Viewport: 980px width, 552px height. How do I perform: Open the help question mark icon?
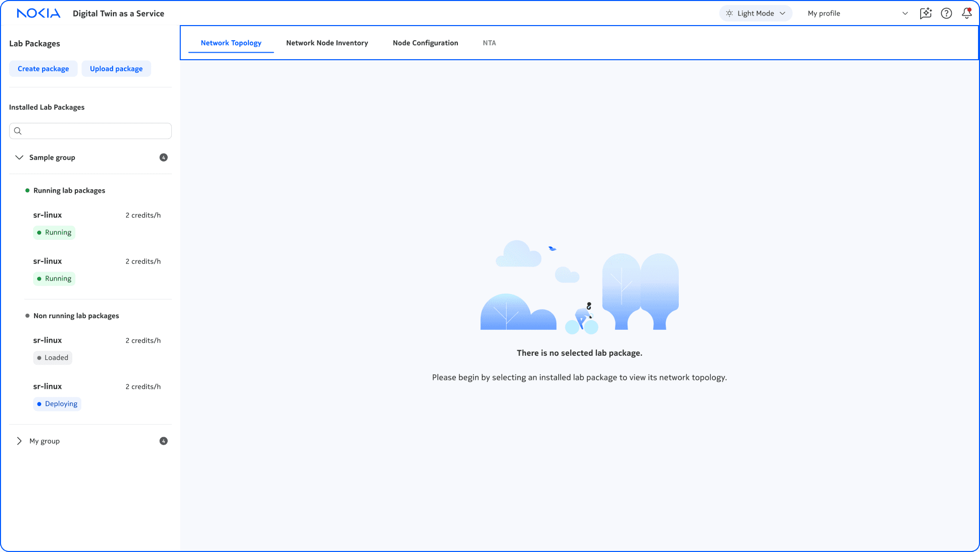pos(946,14)
